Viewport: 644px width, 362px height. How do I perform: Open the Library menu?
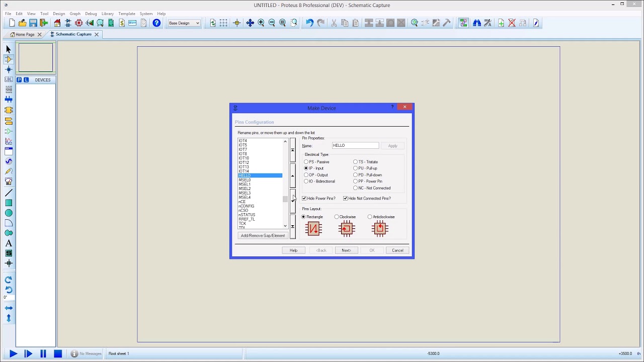[107, 14]
